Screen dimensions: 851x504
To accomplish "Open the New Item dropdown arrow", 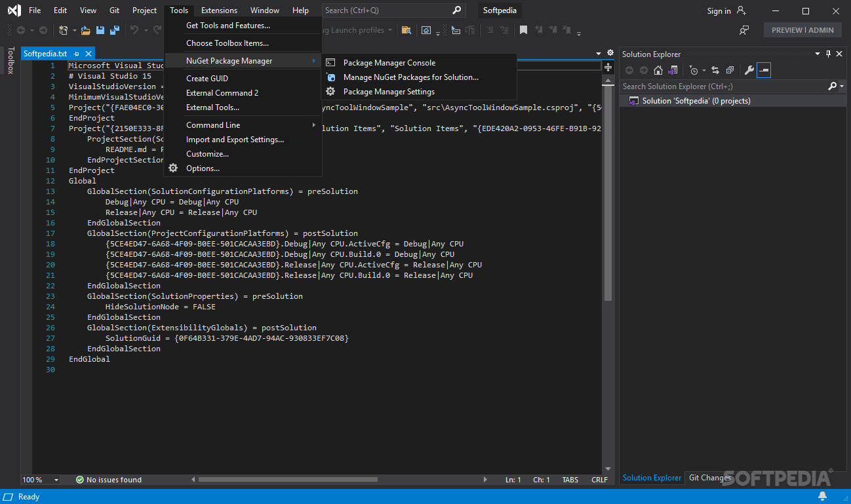I will (74, 30).
